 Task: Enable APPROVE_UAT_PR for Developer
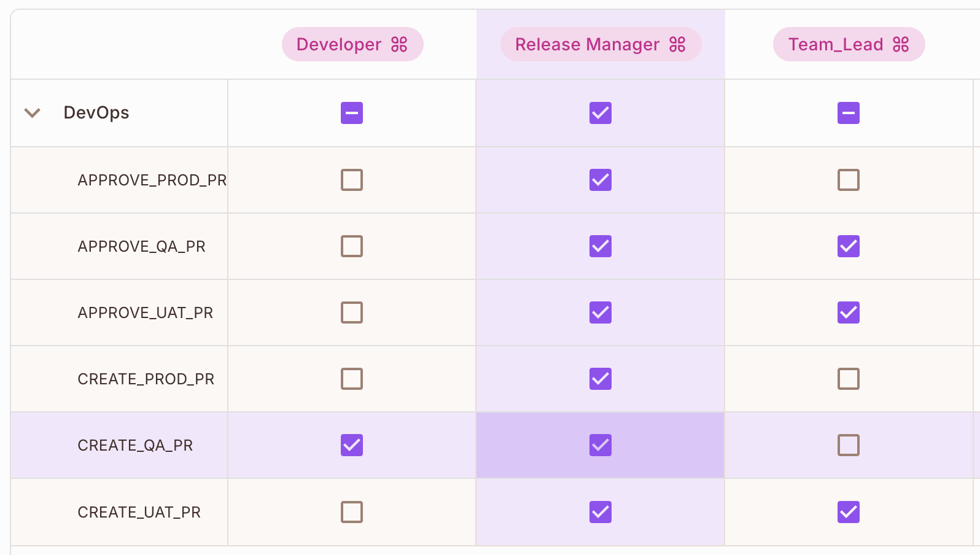pyautogui.click(x=352, y=312)
